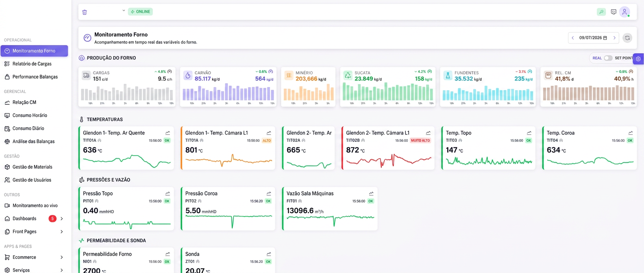Open chart icon on Glendon 1- Temp. Ar Quente
This screenshot has height=273, width=644.
[168, 133]
